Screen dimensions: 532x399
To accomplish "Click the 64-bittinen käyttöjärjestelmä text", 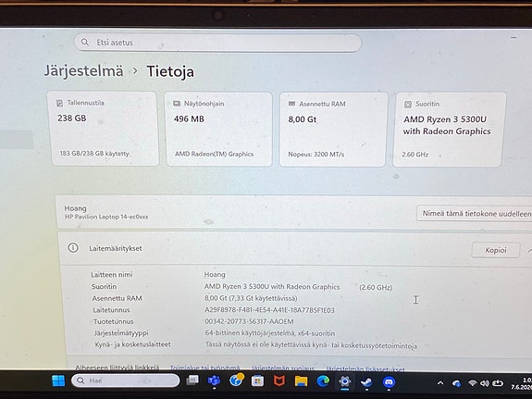I will pyautogui.click(x=270, y=333).
